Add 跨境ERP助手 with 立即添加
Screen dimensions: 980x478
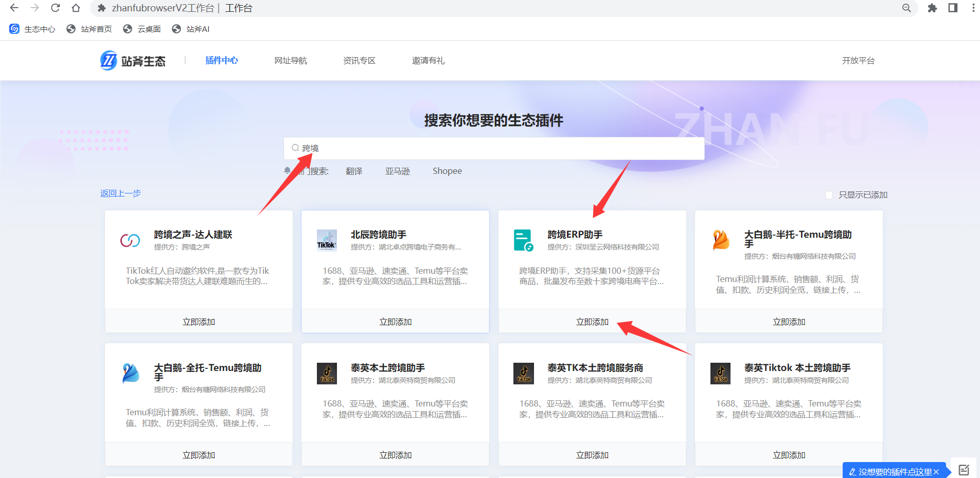point(592,322)
